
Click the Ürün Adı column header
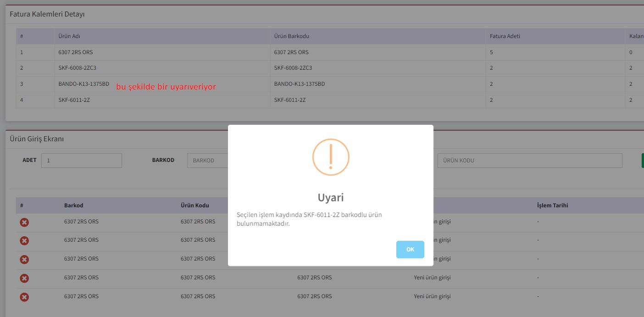[x=70, y=36]
